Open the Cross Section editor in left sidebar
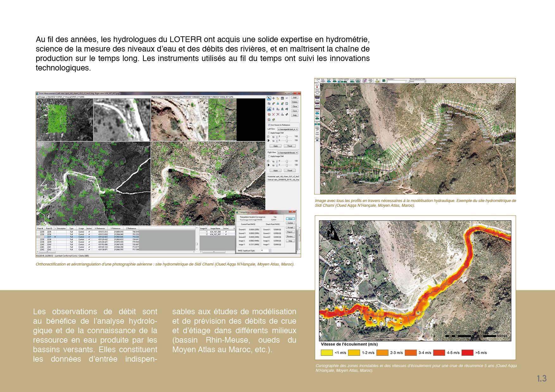 pos(317,91)
